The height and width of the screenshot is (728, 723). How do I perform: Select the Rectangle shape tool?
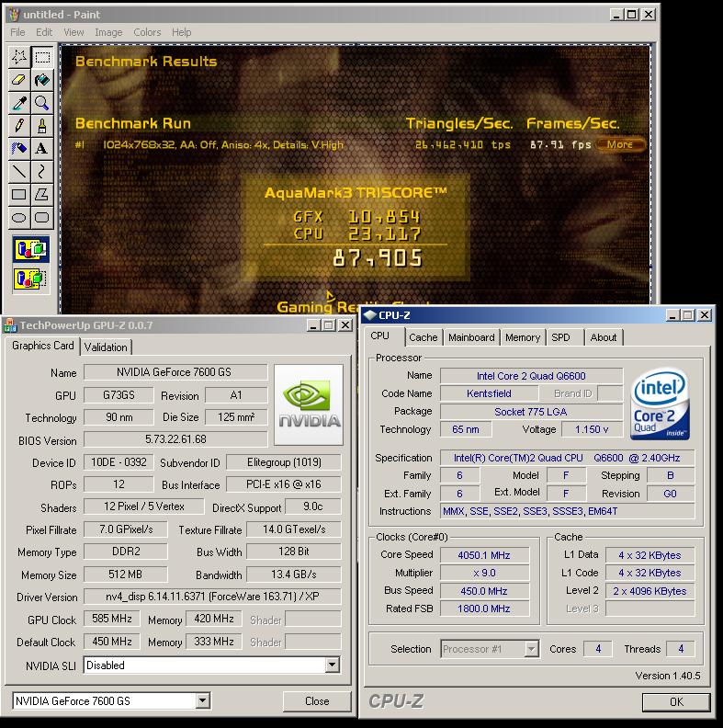point(19,194)
